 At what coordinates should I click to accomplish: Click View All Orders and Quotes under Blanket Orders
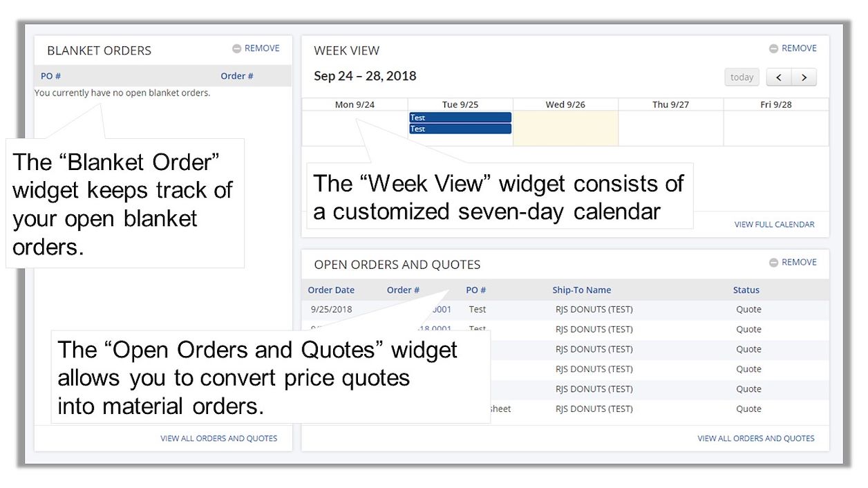218,438
